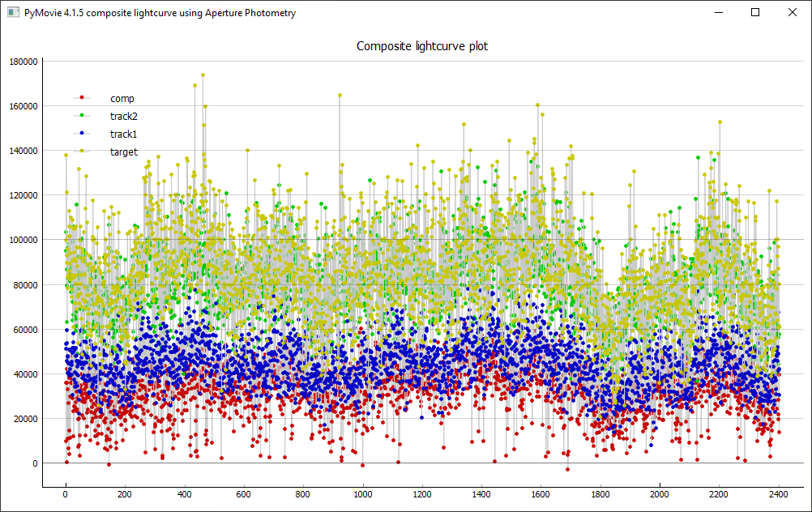Image resolution: width=812 pixels, height=512 pixels.
Task: Select the track1 legend label
Action: (124, 134)
